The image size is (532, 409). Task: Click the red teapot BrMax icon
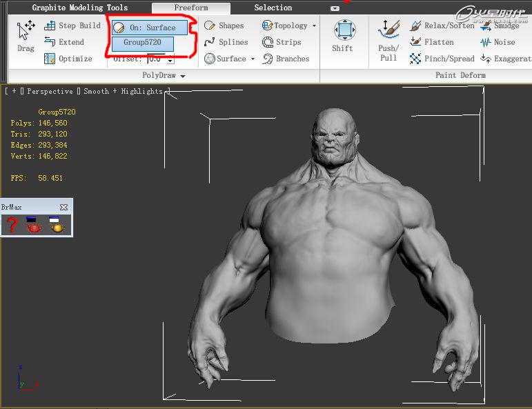[33, 225]
